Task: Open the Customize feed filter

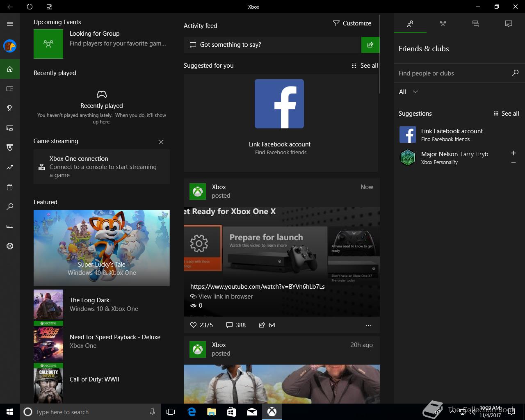Action: click(x=352, y=23)
